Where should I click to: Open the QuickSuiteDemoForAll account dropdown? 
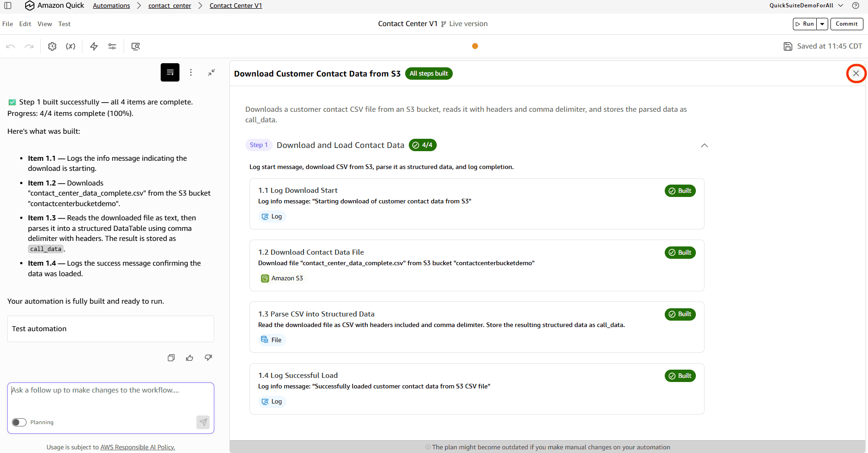click(806, 5)
